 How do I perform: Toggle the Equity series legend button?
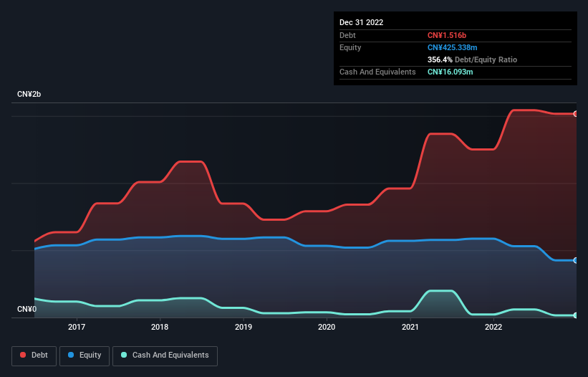[x=85, y=355]
